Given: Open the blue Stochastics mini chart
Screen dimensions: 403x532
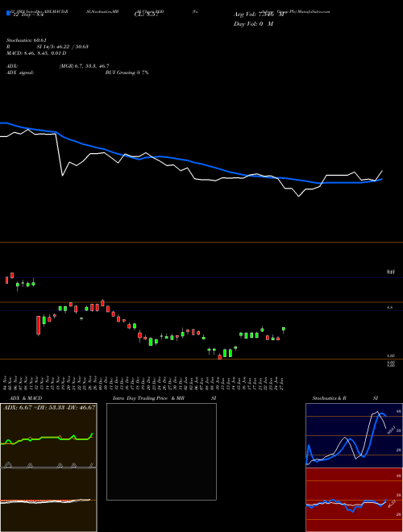Looking at the screenshot, I should click(354, 435).
